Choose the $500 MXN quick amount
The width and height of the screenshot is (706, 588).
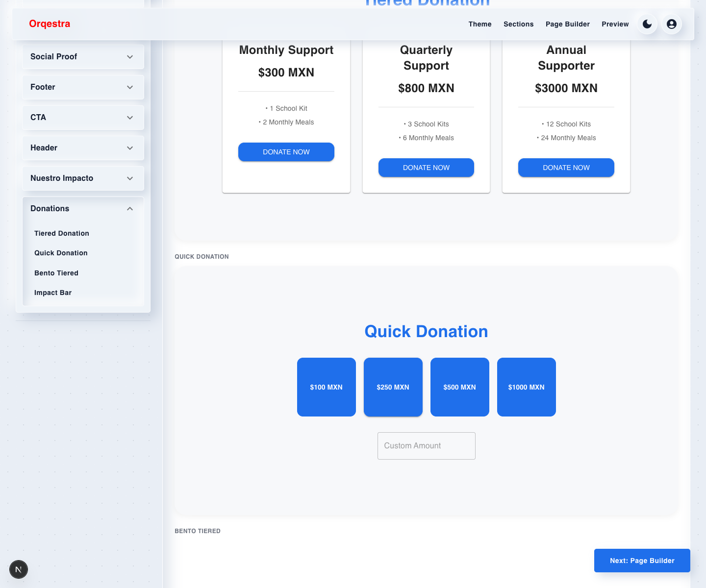[x=460, y=387]
